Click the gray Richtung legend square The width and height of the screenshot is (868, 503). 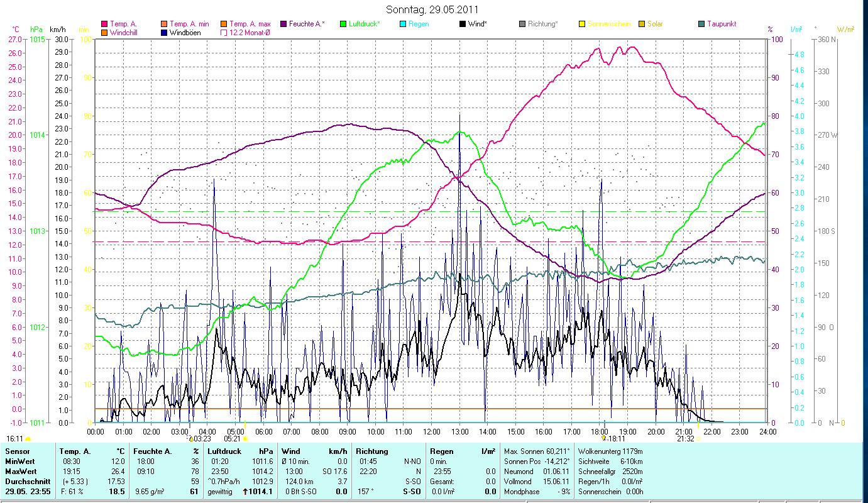[x=522, y=24]
